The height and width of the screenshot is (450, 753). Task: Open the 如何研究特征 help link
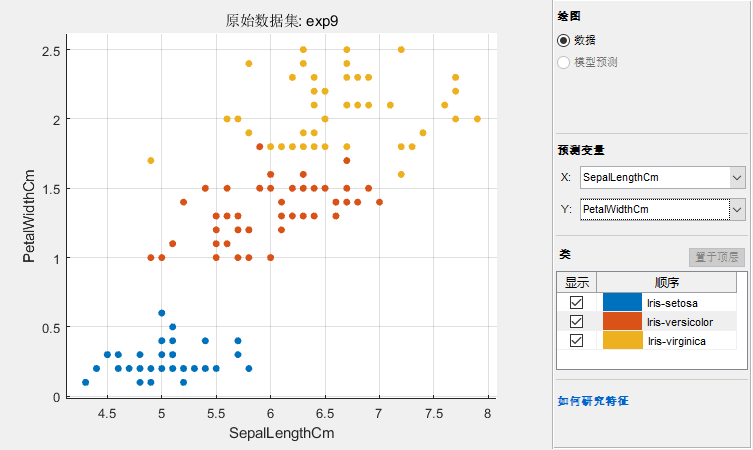(x=593, y=401)
